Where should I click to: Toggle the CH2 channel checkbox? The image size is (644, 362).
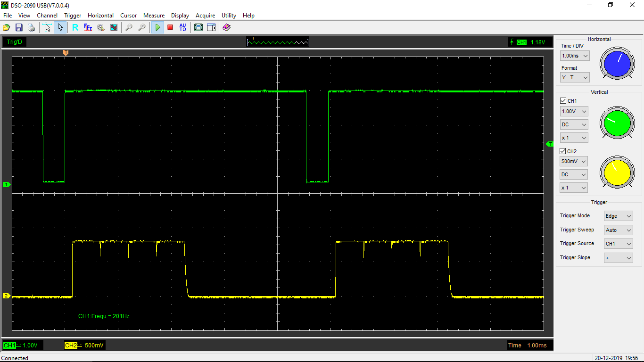click(x=563, y=151)
